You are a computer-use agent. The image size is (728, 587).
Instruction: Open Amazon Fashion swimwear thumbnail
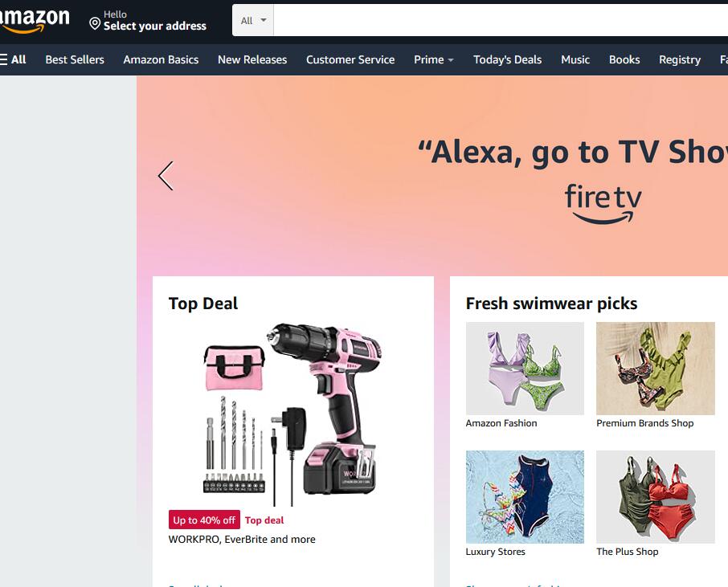coord(525,369)
